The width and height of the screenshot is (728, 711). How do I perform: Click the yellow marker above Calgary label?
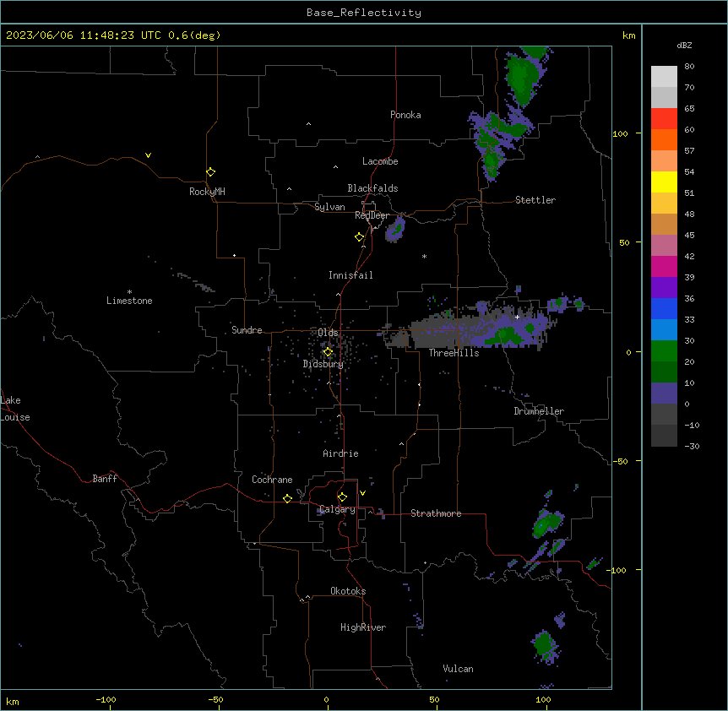[342, 497]
